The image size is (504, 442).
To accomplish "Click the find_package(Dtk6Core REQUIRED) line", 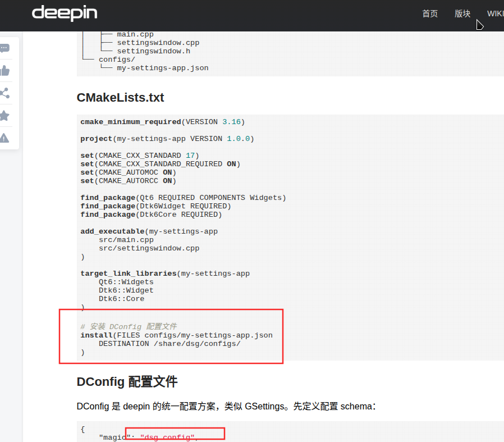I will click(x=151, y=215).
